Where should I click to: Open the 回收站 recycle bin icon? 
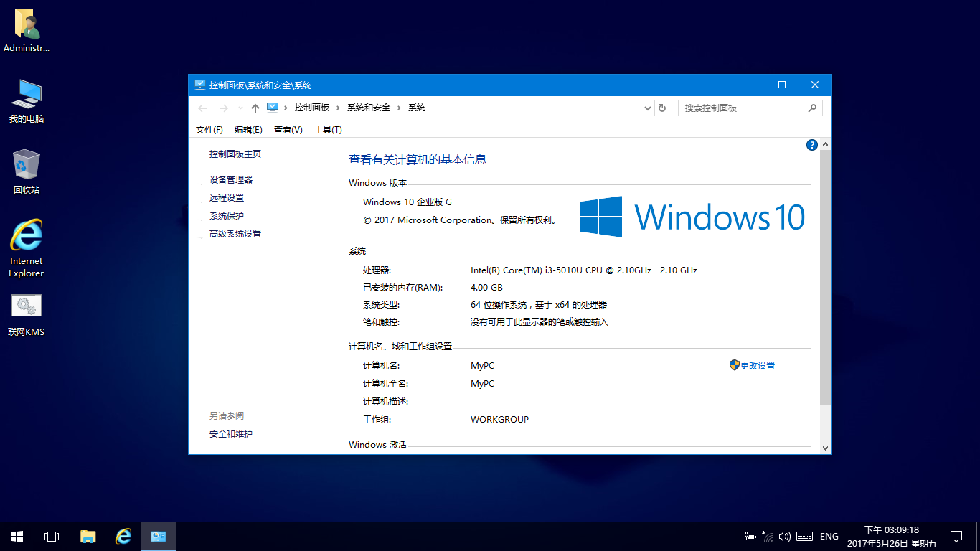pos(27,171)
